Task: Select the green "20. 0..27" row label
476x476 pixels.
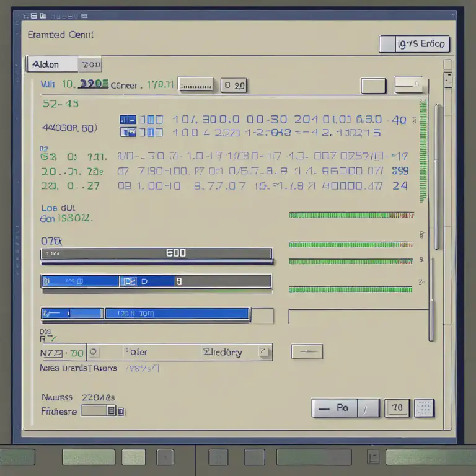Action: [71, 186]
